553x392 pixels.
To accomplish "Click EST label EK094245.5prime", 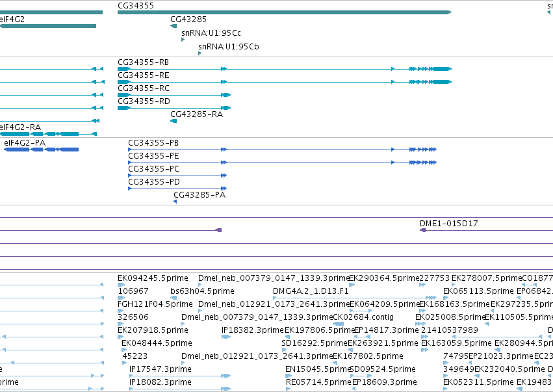I will click(x=153, y=278).
